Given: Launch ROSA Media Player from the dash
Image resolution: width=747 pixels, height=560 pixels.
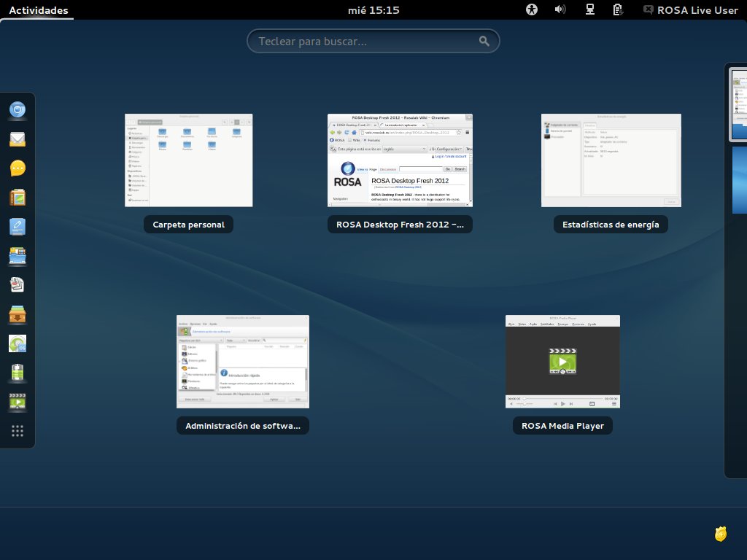Looking at the screenshot, I should tap(18, 402).
